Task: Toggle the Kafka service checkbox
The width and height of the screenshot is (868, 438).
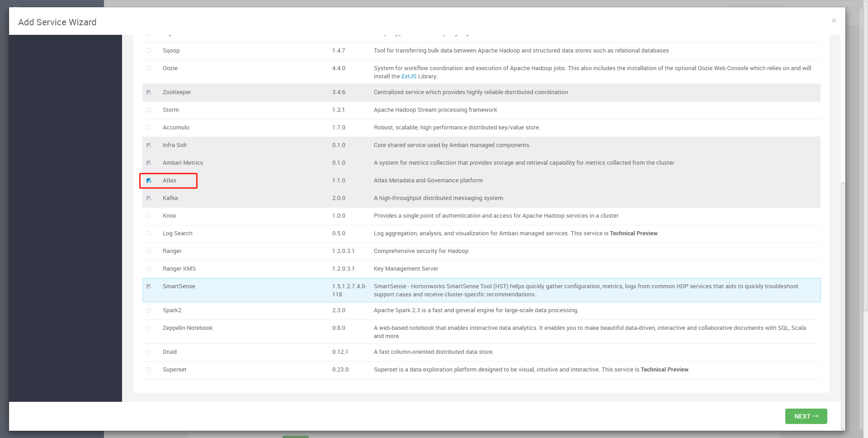Action: coord(149,198)
